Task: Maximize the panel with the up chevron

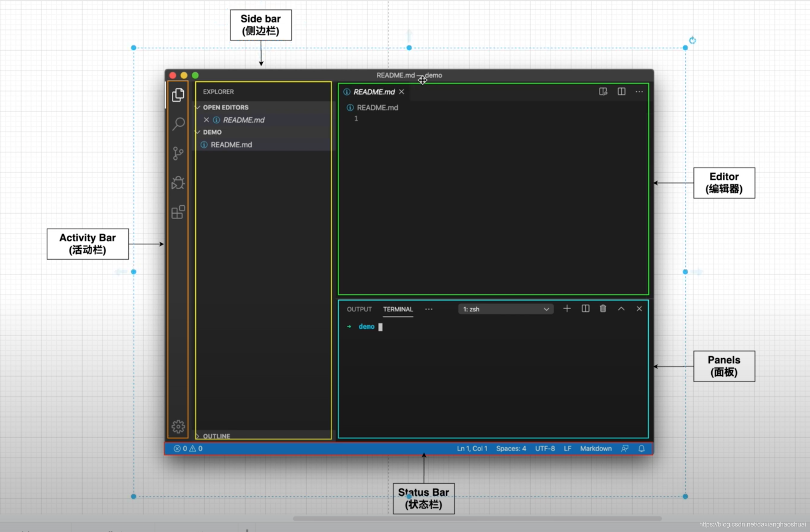Action: tap(621, 308)
